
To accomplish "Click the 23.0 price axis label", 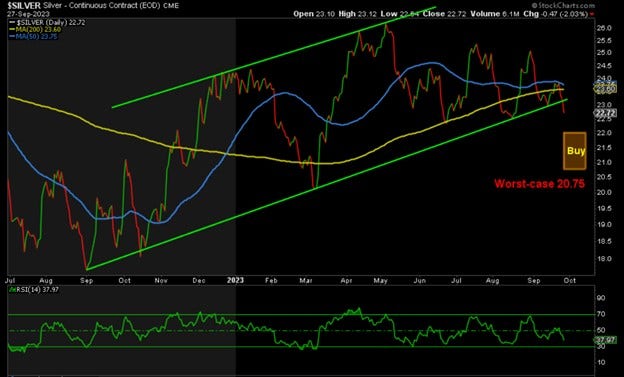I will pyautogui.click(x=604, y=104).
